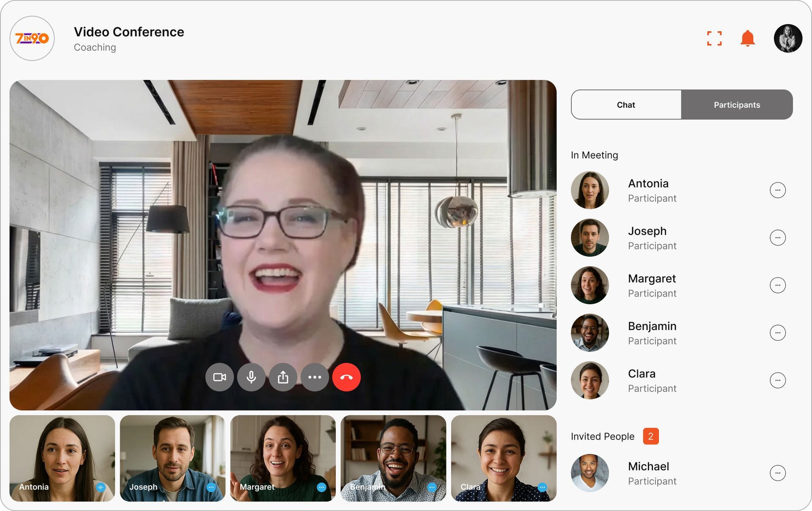Turn off the camera using the video icon
Image resolution: width=812 pixels, height=511 pixels.
pyautogui.click(x=219, y=377)
